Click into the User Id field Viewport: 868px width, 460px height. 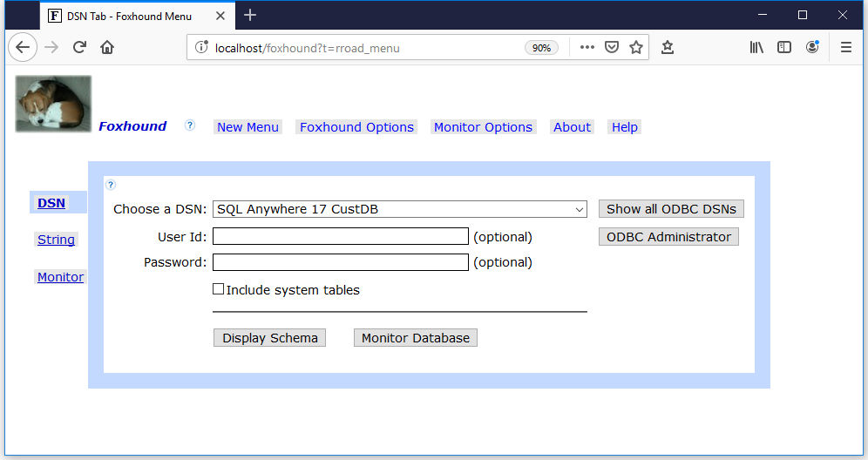[x=341, y=236]
